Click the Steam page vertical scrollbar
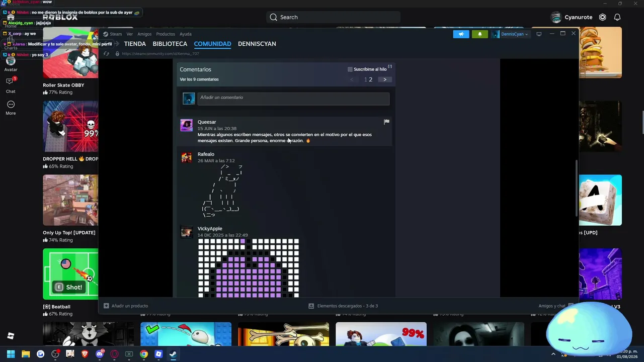Viewport: 644px width, 362px height. pyautogui.click(x=577, y=188)
